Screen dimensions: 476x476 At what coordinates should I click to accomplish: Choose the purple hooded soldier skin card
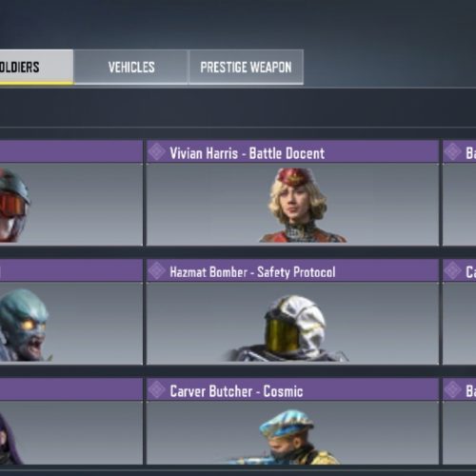(71, 422)
